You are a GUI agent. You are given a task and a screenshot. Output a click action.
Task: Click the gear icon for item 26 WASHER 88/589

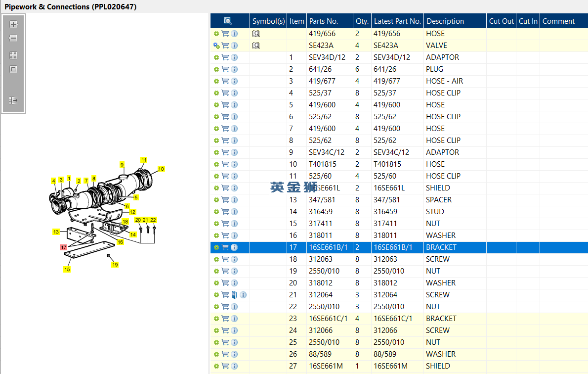click(216, 354)
